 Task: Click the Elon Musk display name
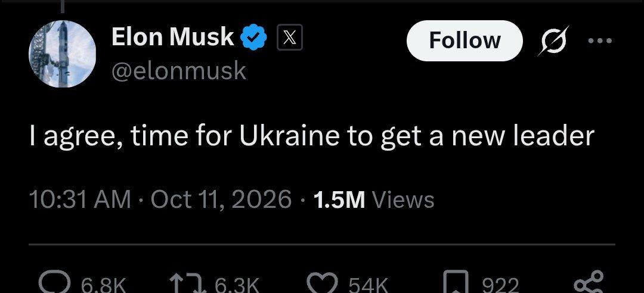point(172,37)
